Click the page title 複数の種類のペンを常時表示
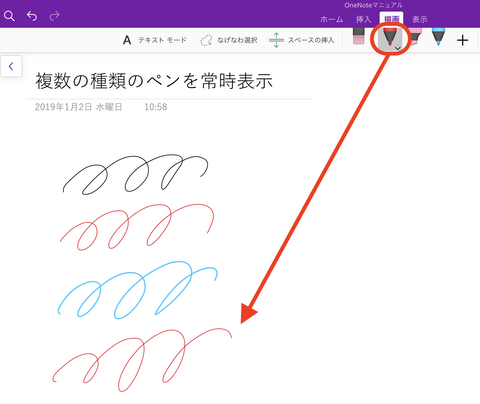 point(154,81)
